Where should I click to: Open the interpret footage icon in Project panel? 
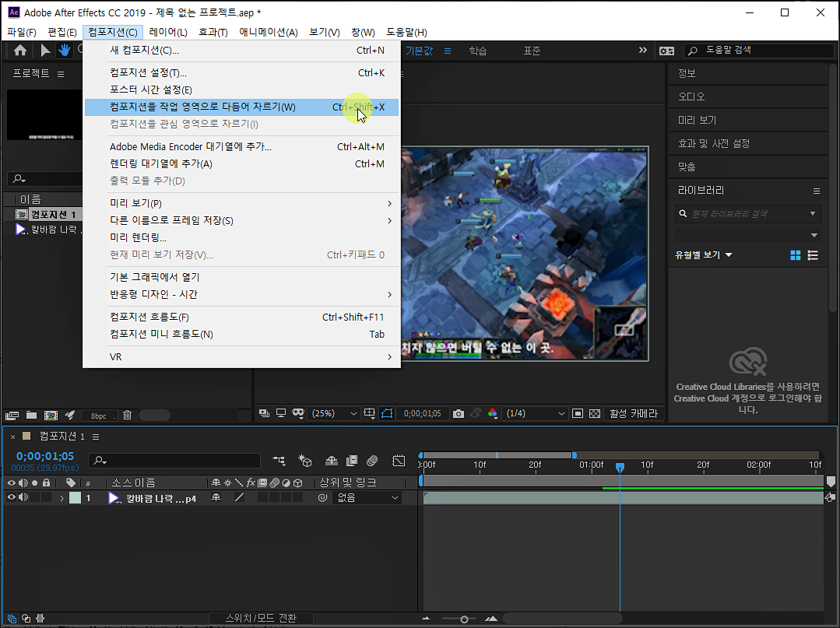click(x=12, y=415)
